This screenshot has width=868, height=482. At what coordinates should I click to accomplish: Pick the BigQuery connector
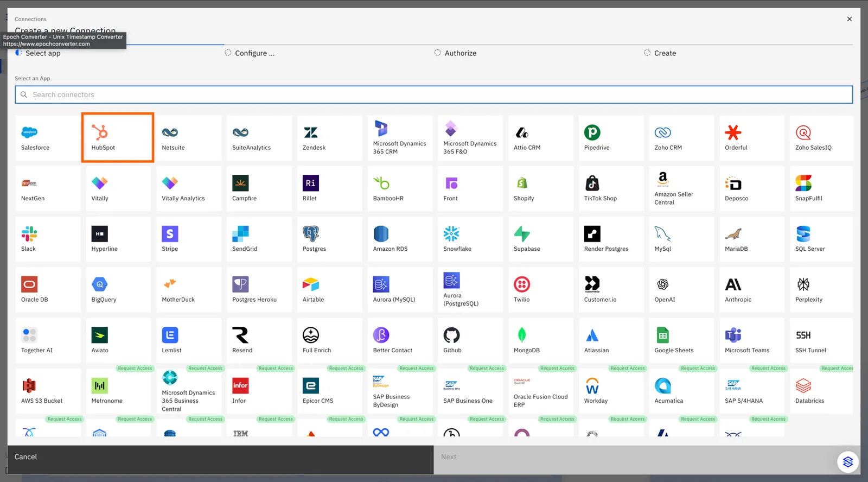[118, 290]
